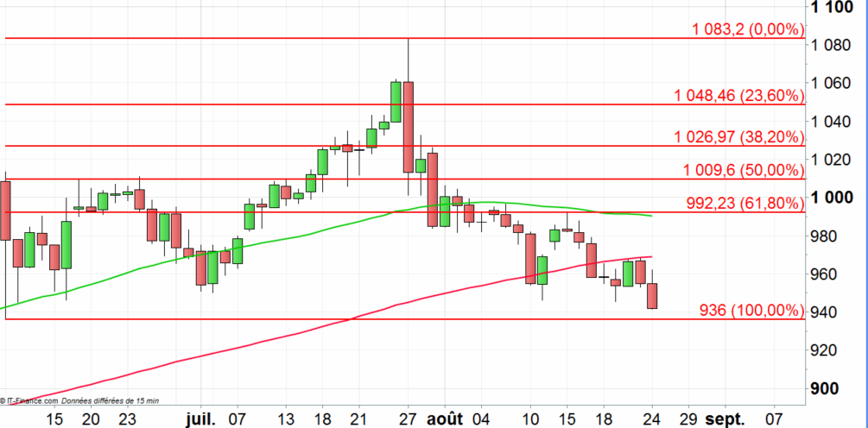The height and width of the screenshot is (428, 868).
Task: Click the 27 date axis label
Action: (408, 419)
